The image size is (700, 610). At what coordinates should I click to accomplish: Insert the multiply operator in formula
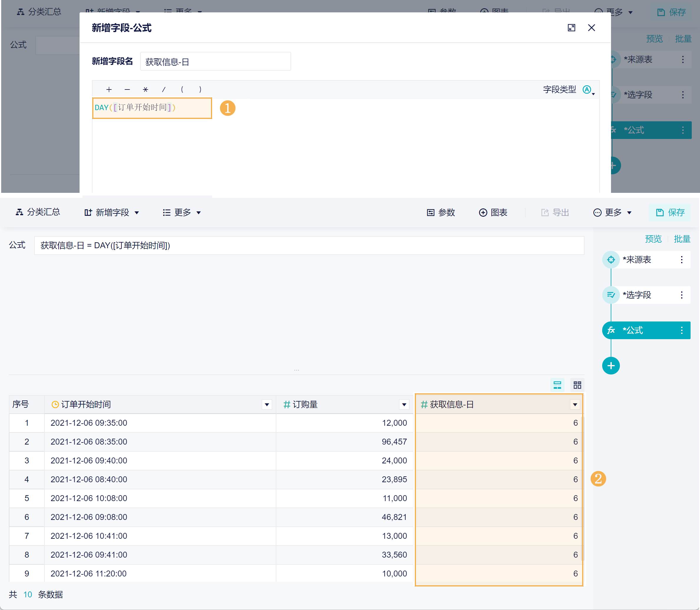coord(146,89)
